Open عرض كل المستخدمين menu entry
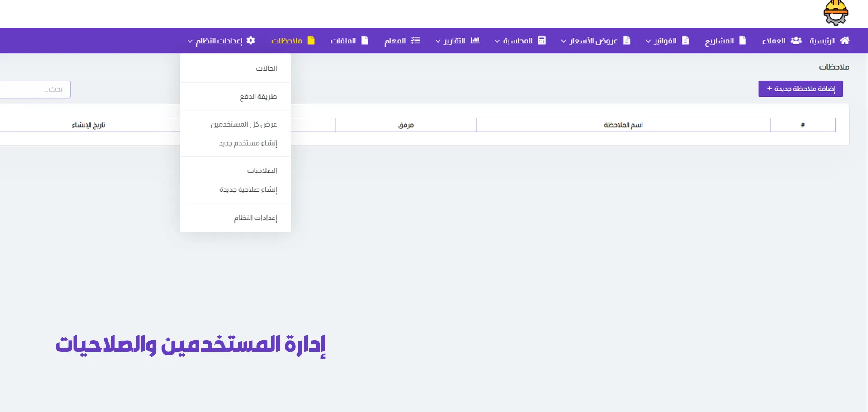Screen dimensions: 868x412 244,124
